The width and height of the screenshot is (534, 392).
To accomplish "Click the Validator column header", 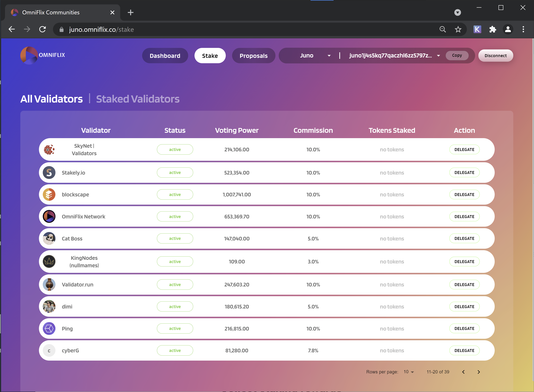I will click(x=96, y=130).
